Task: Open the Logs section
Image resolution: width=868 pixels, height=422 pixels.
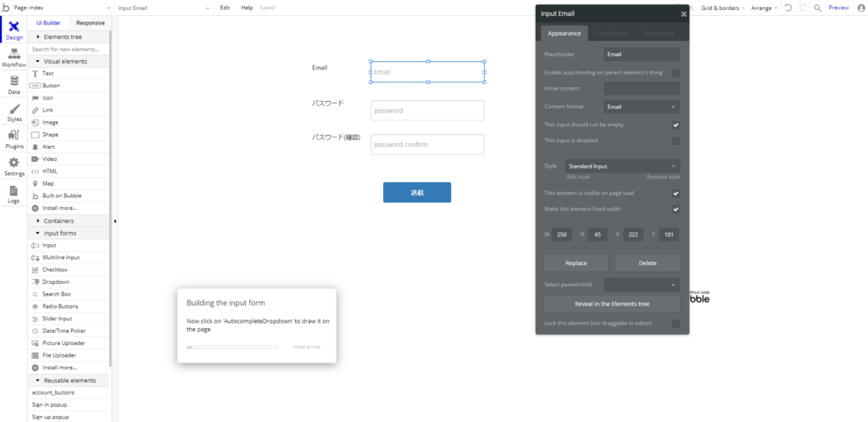Action: (14, 194)
